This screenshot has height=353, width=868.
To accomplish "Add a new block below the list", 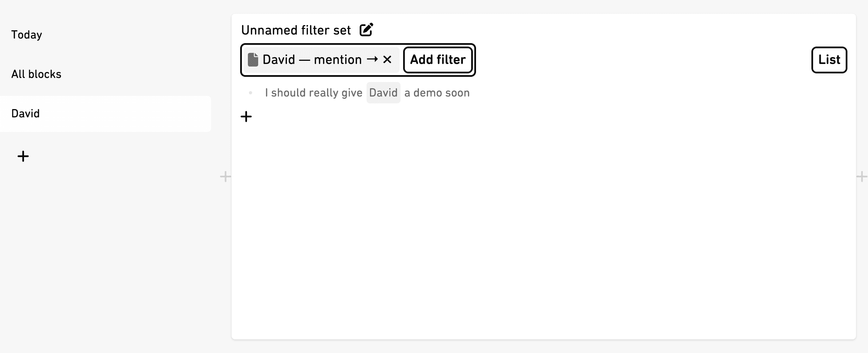I will 246,117.
